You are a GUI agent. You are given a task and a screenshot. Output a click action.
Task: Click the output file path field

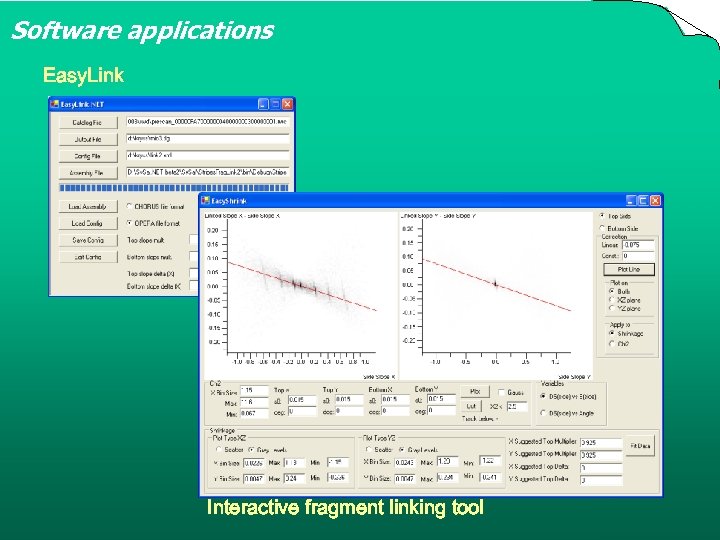click(x=208, y=139)
